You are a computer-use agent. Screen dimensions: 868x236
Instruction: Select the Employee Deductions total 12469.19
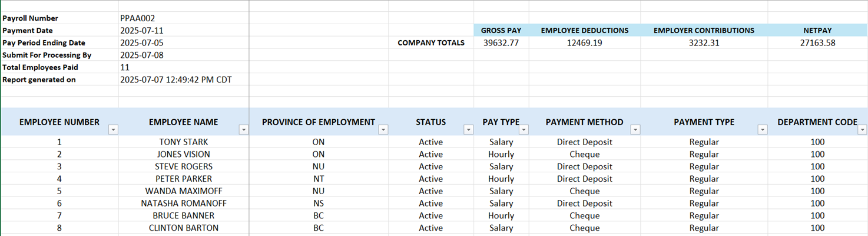click(x=584, y=43)
